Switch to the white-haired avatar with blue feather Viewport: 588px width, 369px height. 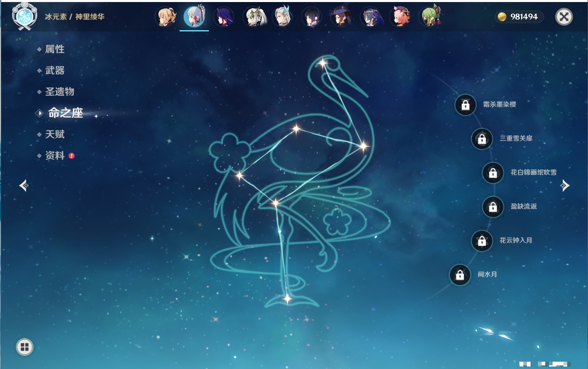coord(283,17)
